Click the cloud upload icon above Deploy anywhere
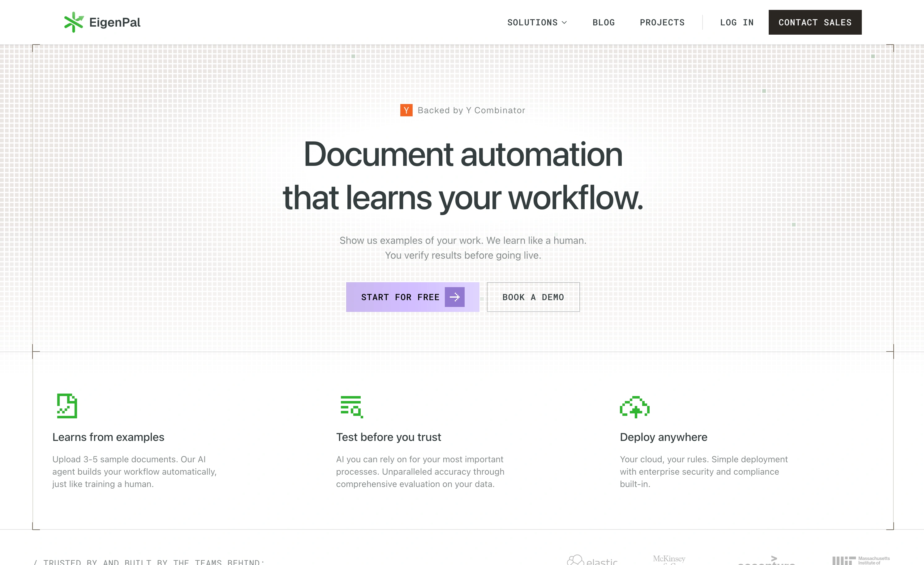 (634, 407)
